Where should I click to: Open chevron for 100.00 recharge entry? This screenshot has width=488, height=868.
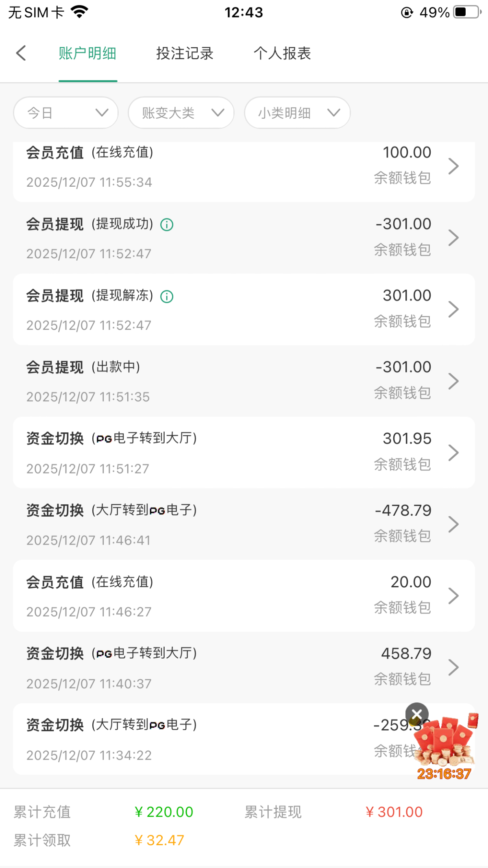click(453, 166)
